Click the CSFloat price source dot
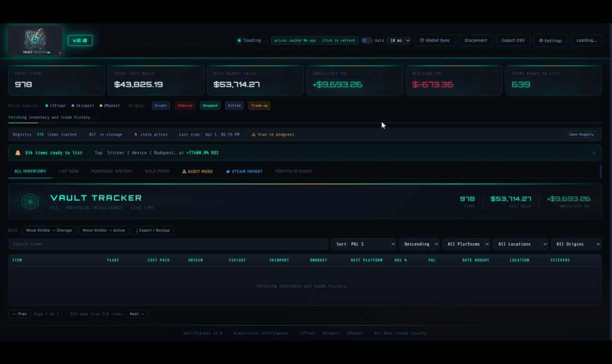 [47, 106]
